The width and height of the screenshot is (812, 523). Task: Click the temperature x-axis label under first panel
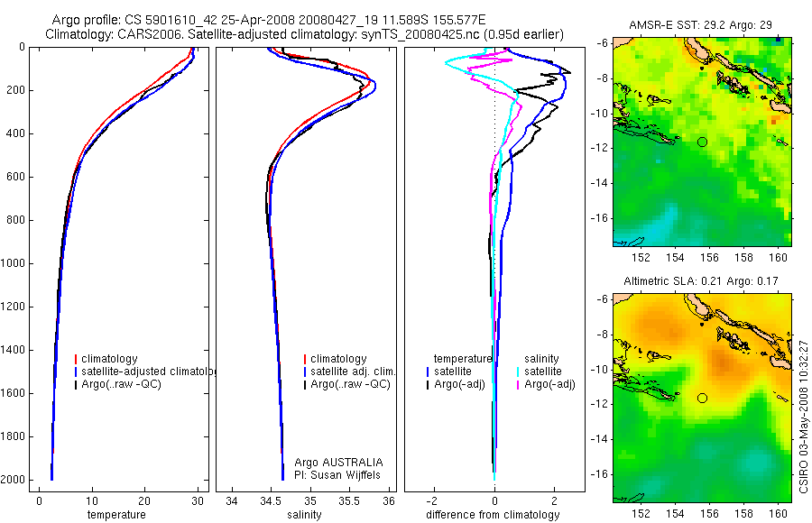click(x=116, y=515)
